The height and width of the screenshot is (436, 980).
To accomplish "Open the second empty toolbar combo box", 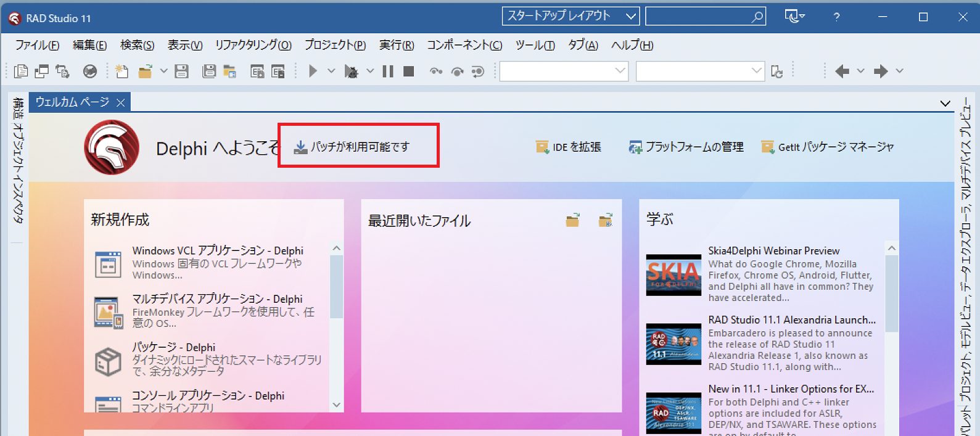I will tap(700, 72).
